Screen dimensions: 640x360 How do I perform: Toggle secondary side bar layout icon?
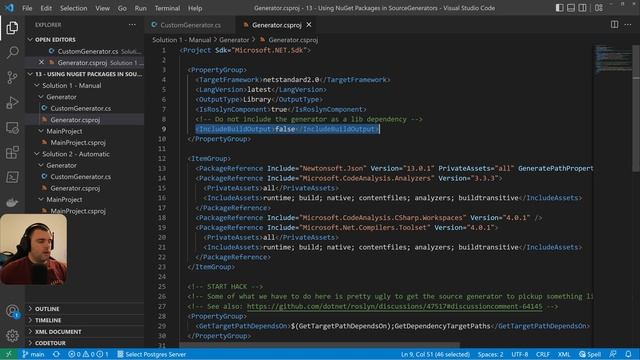pos(582,8)
